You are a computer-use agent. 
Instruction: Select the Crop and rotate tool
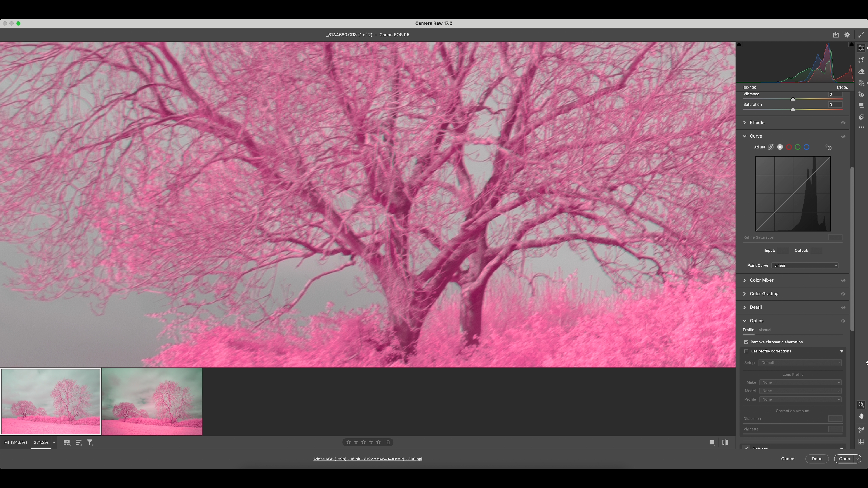(x=861, y=60)
